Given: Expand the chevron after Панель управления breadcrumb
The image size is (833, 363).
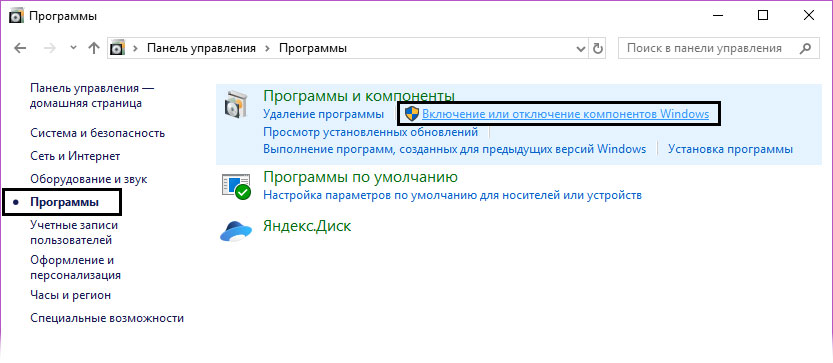Looking at the screenshot, I should coord(268,48).
